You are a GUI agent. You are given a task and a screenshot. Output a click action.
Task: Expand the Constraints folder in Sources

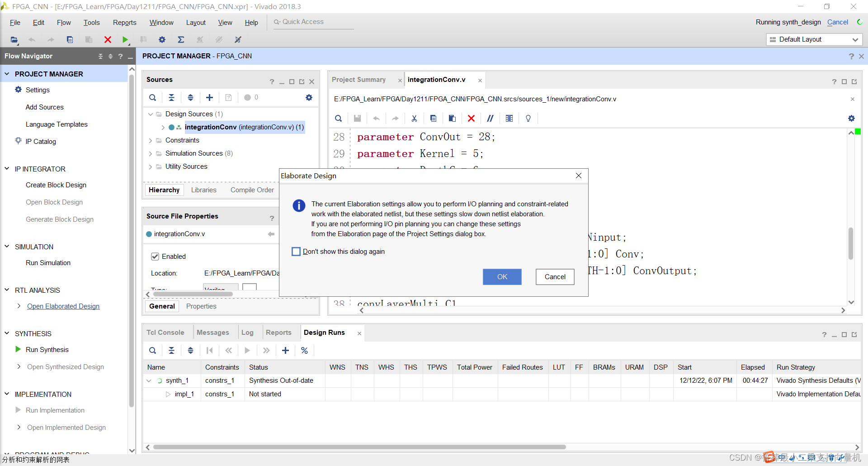tap(151, 141)
